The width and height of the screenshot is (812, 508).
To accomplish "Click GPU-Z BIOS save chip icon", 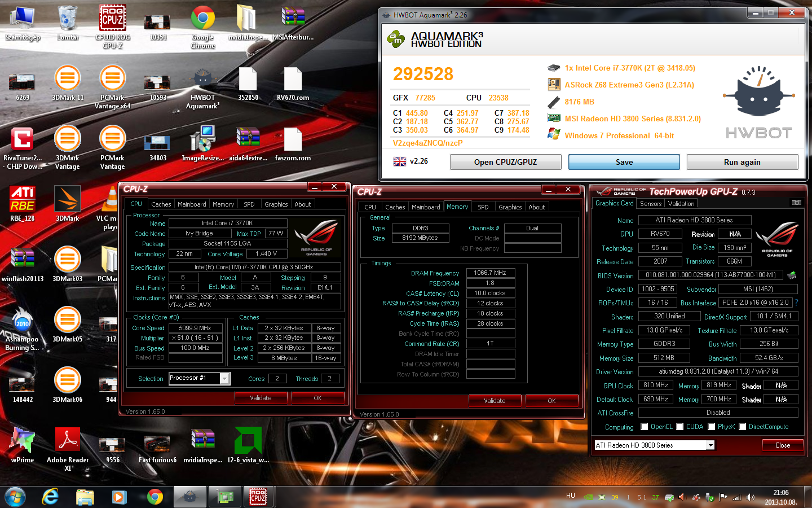I will (x=792, y=275).
